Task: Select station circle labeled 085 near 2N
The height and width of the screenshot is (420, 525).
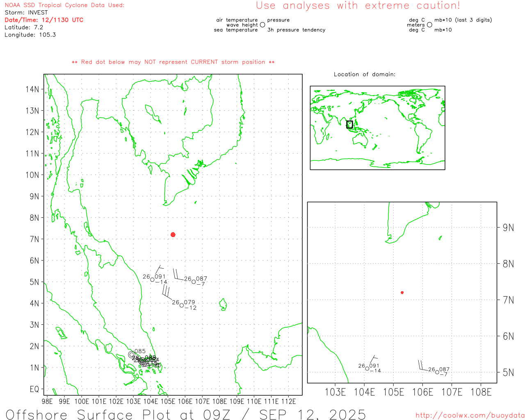Action: 132,354
